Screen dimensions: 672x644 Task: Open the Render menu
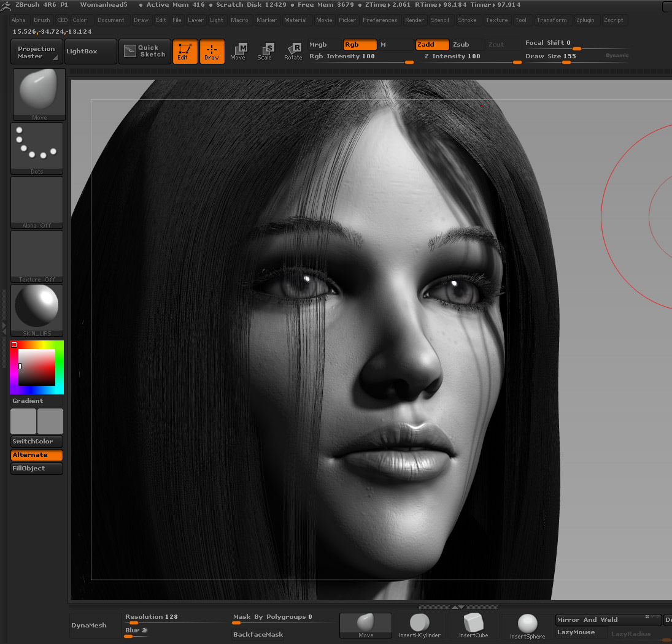pos(414,20)
